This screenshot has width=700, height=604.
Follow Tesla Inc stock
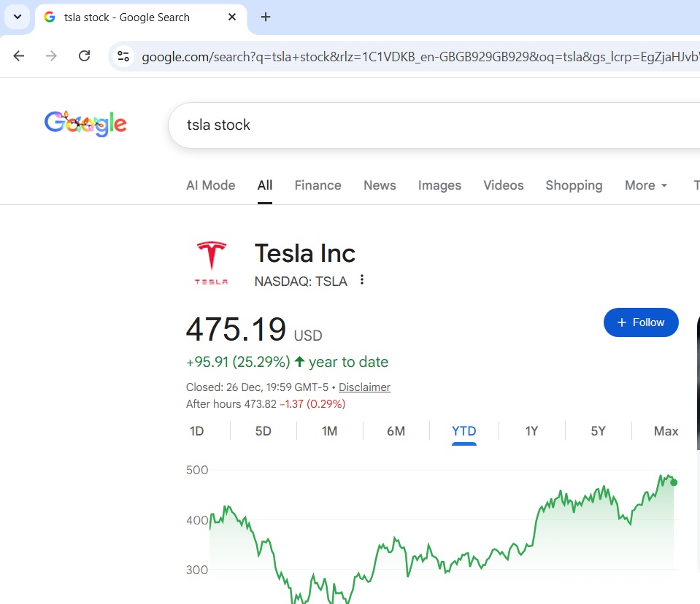click(x=641, y=322)
